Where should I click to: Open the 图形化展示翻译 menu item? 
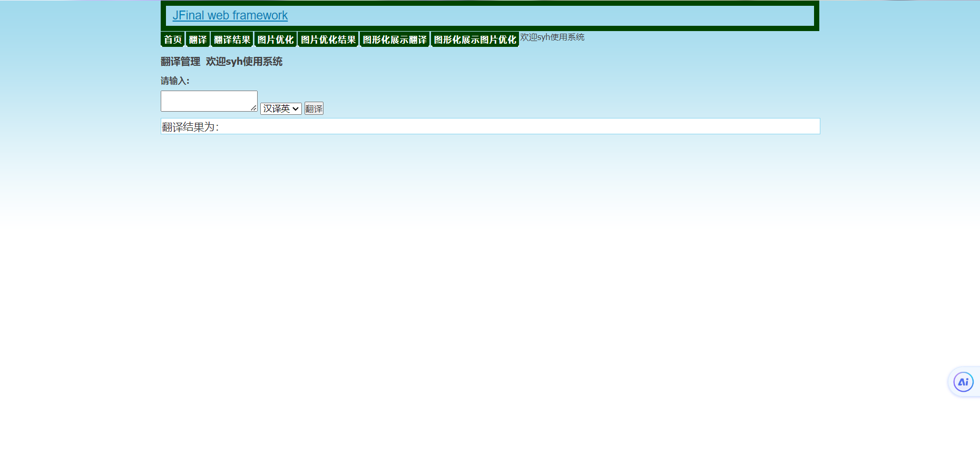point(395,39)
